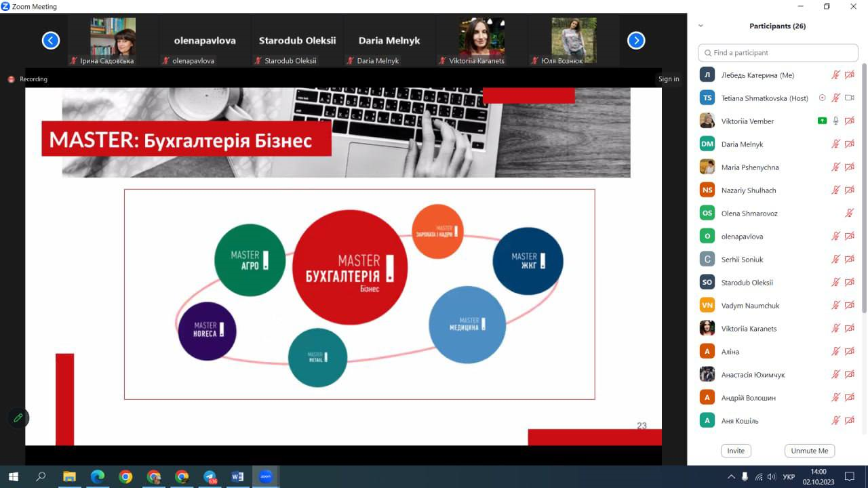The width and height of the screenshot is (868, 488).
Task: Toggle Viktoriia Vember's microphone icon
Action: [x=836, y=121]
